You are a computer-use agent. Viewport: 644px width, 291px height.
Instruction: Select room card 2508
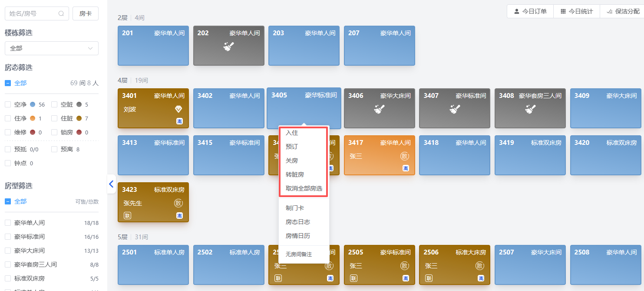pyautogui.click(x=605, y=265)
